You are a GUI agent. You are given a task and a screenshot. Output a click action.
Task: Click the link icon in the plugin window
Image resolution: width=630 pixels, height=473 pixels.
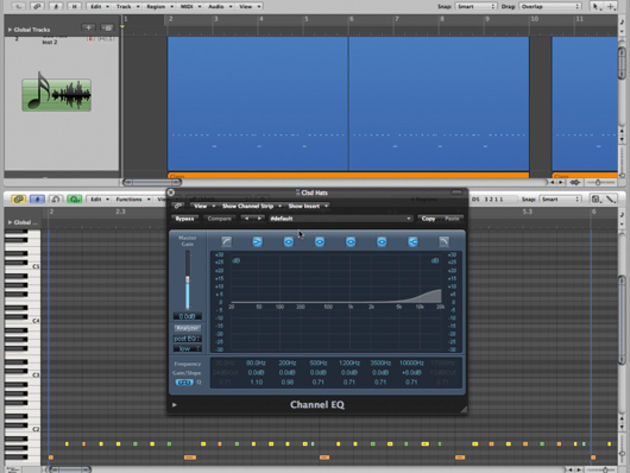tap(178, 206)
